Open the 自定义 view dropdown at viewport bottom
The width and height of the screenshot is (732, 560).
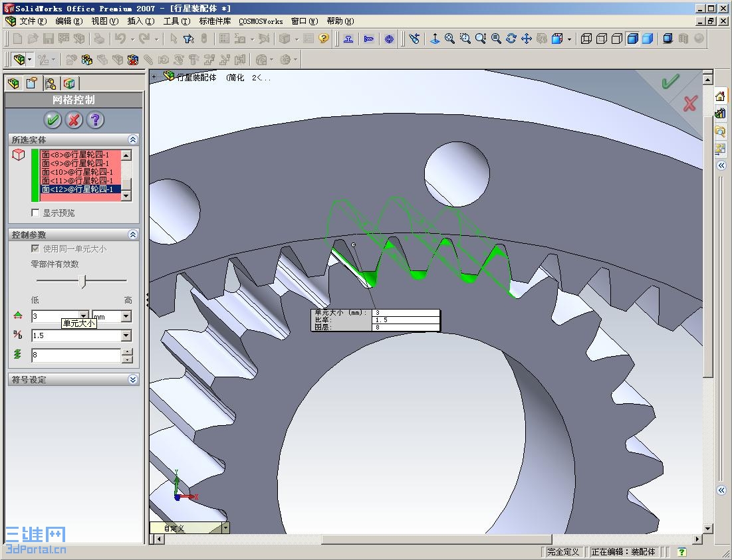225,527
